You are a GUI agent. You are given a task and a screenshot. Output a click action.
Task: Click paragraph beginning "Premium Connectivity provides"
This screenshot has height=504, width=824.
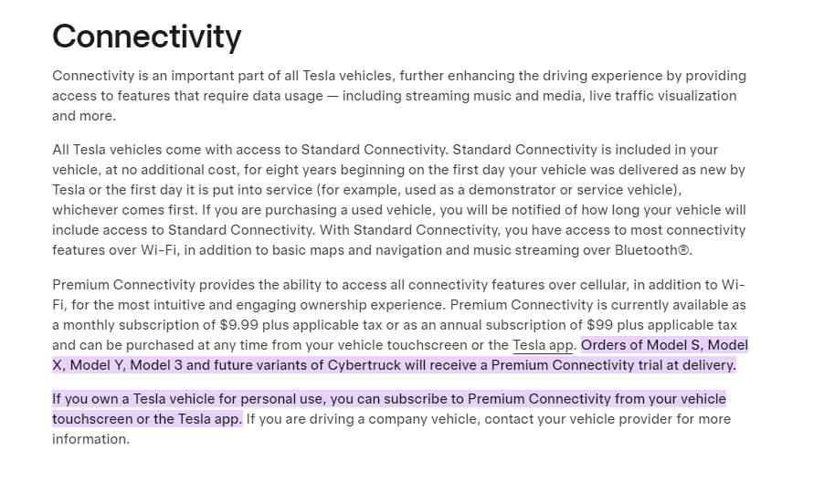click(400, 325)
